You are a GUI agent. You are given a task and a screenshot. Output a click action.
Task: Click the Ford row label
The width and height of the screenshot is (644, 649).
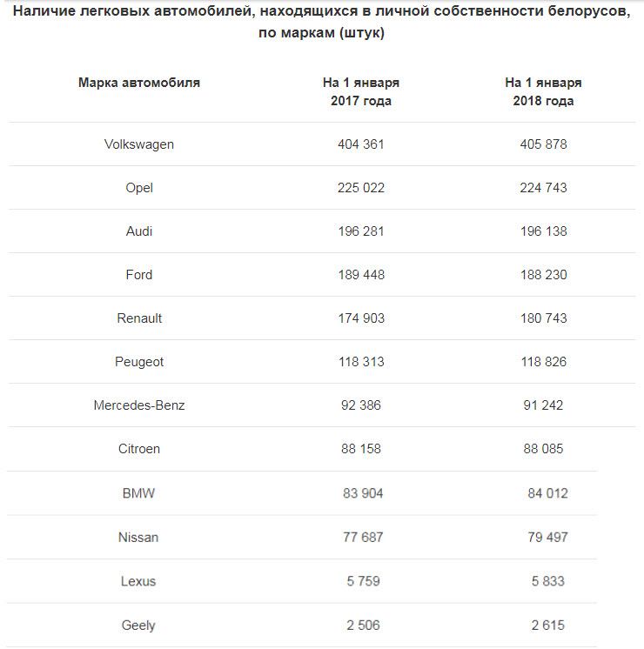139,275
